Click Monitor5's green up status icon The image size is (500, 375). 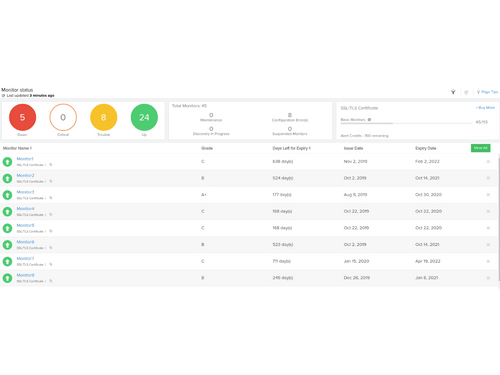pyautogui.click(x=7, y=228)
